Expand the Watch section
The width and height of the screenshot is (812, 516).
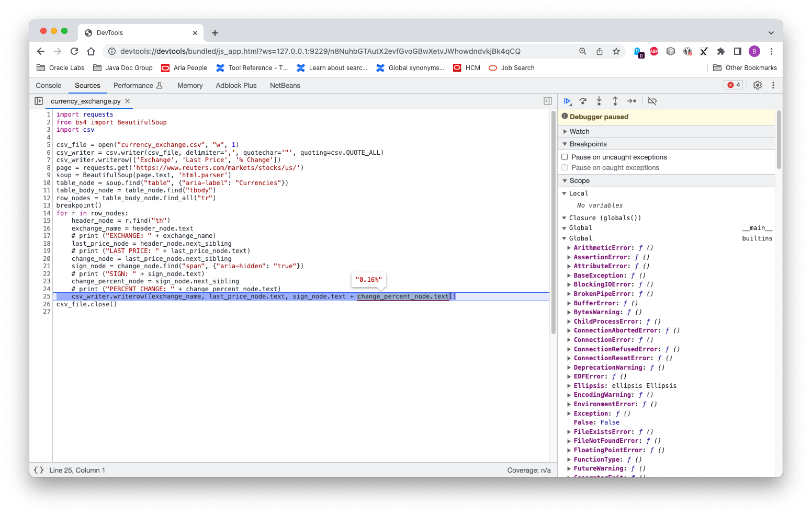coord(566,131)
